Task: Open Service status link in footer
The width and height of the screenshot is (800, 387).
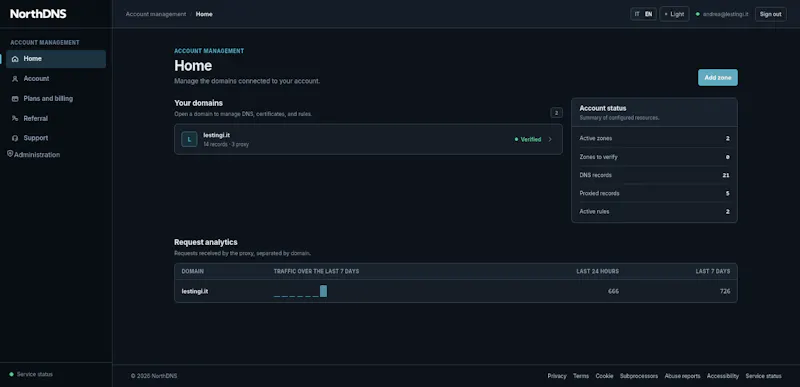Action: pos(763,376)
